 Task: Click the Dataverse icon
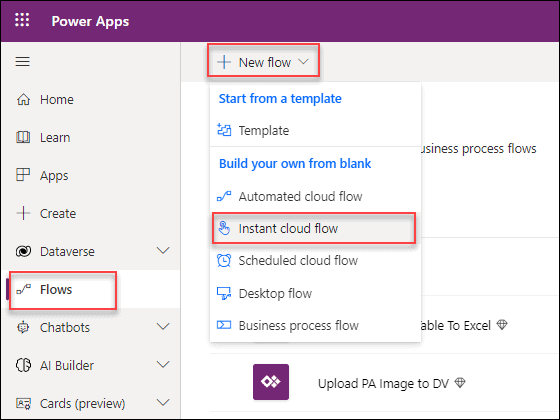pyautogui.click(x=23, y=251)
